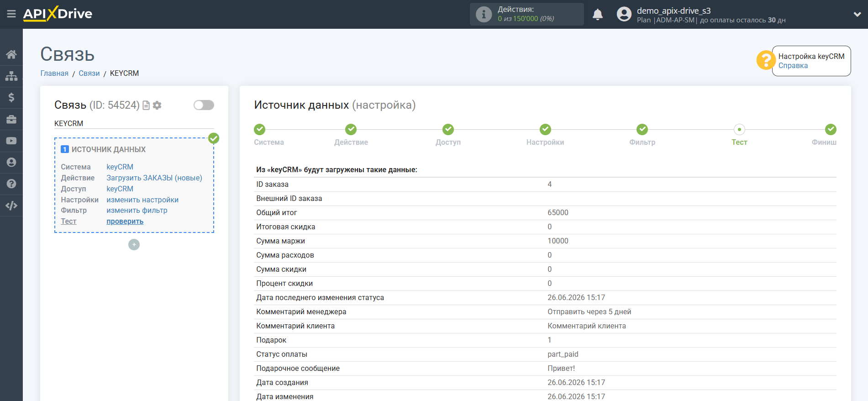Open connection notes document icon

[x=146, y=106]
